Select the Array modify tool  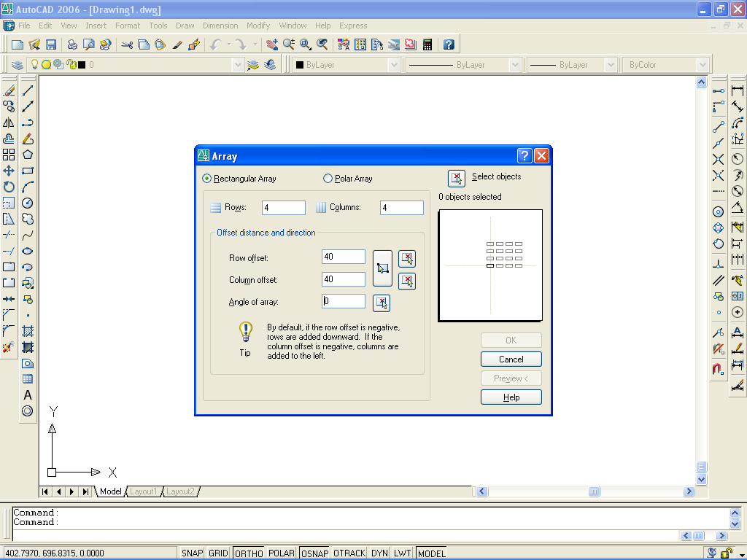9,155
